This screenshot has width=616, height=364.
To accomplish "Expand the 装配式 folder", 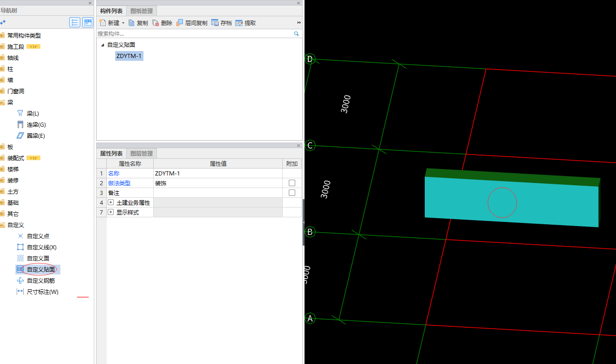I will pos(2,158).
